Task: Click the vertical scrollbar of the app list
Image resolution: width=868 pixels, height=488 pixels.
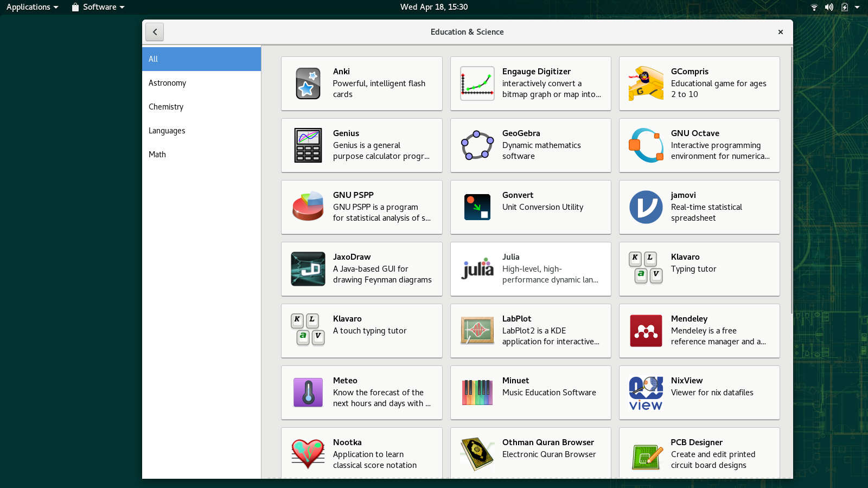Action: (x=792, y=179)
